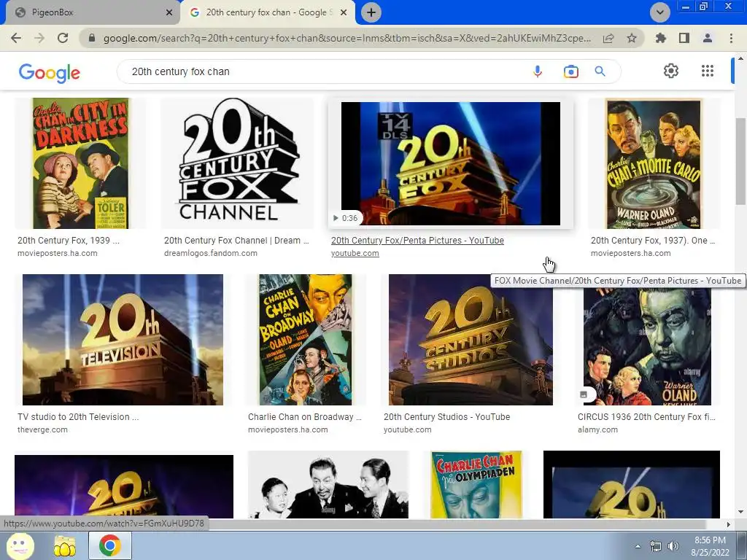Open Charlie Chan at Monte Carlo poster
The image size is (747, 560).
point(654,163)
